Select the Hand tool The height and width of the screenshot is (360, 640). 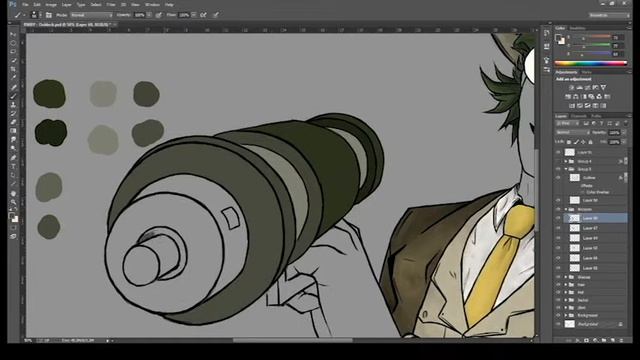pyautogui.click(x=13, y=193)
